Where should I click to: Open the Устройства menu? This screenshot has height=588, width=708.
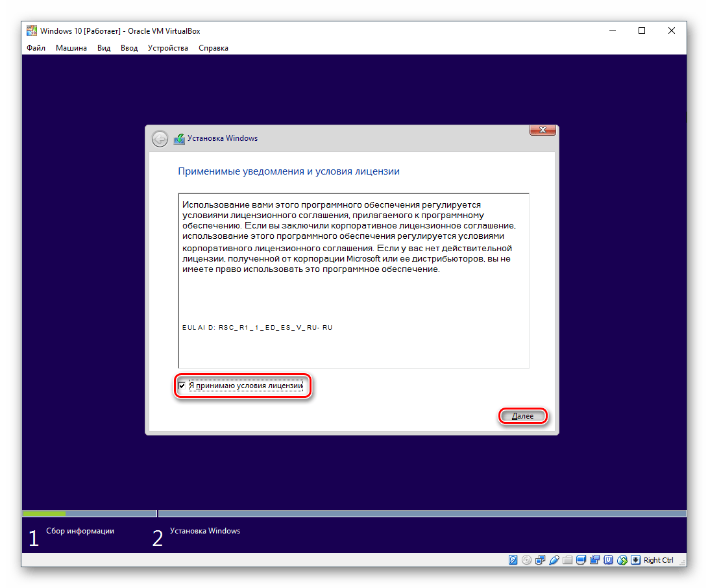point(168,48)
